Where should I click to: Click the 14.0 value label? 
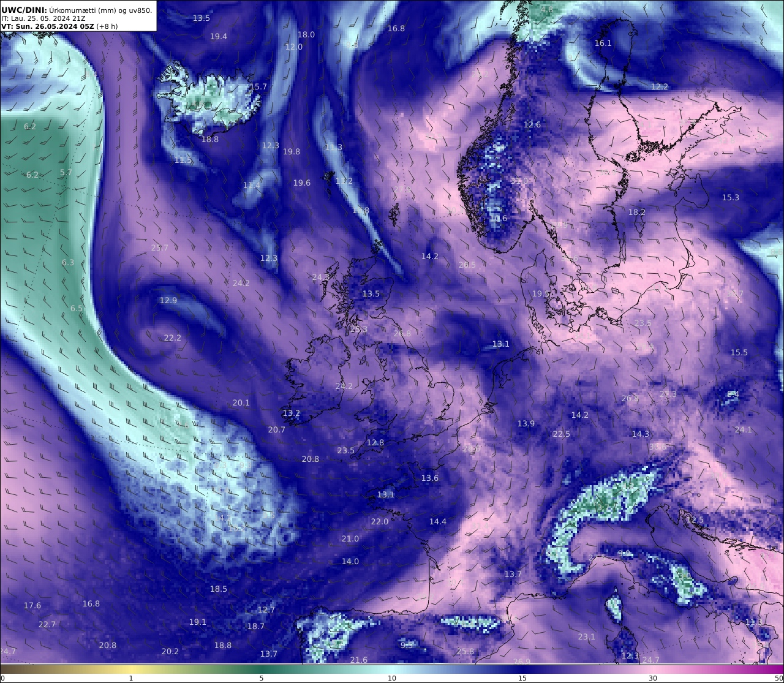click(x=350, y=562)
